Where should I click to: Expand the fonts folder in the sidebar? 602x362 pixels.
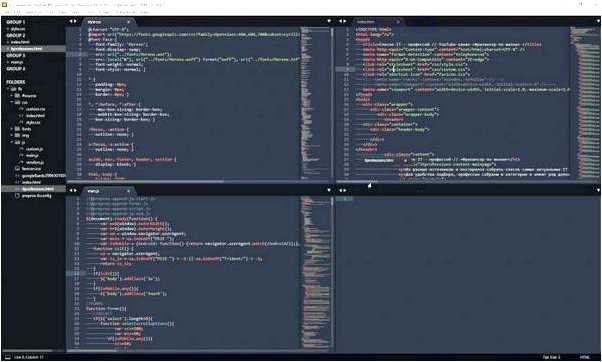point(12,129)
